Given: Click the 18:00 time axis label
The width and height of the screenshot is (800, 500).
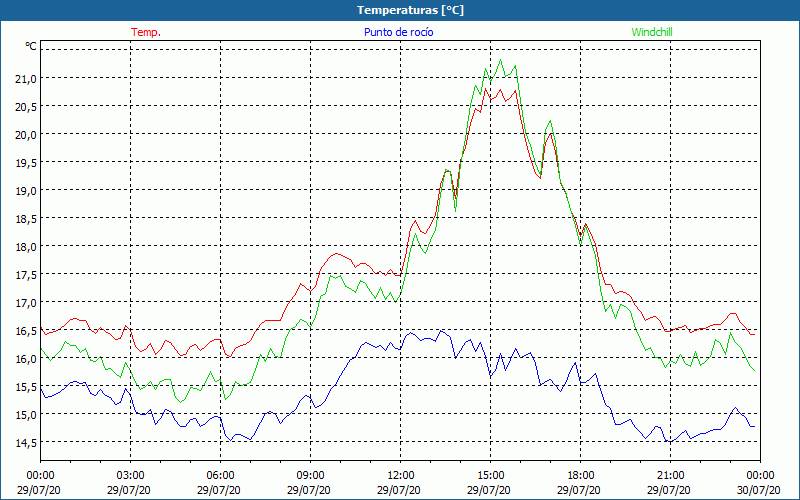Looking at the screenshot, I should tap(580, 476).
